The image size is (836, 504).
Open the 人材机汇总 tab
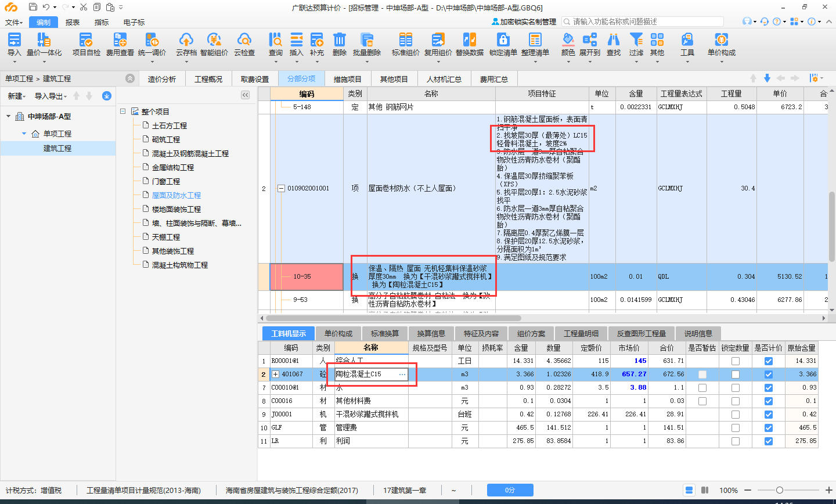(444, 79)
